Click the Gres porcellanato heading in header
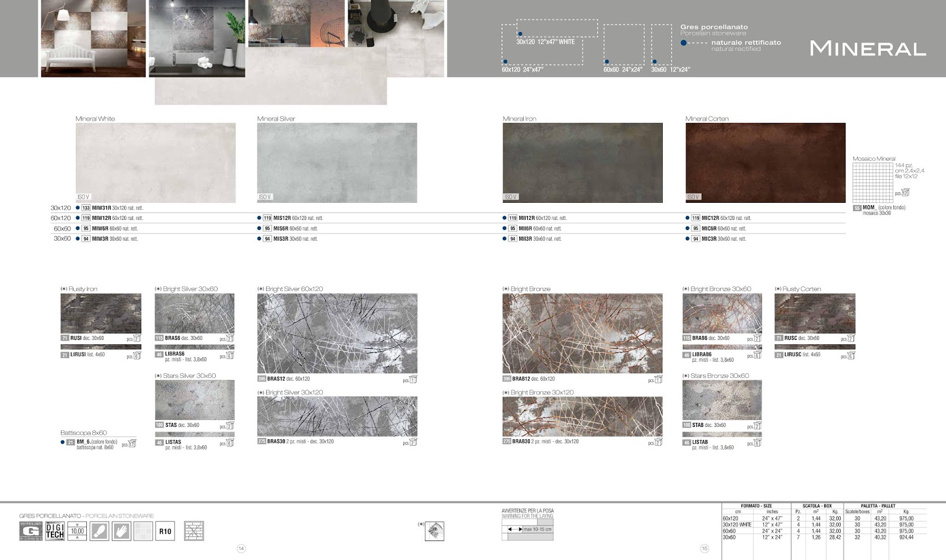Screen dimensions: 946x560 pyautogui.click(x=714, y=27)
